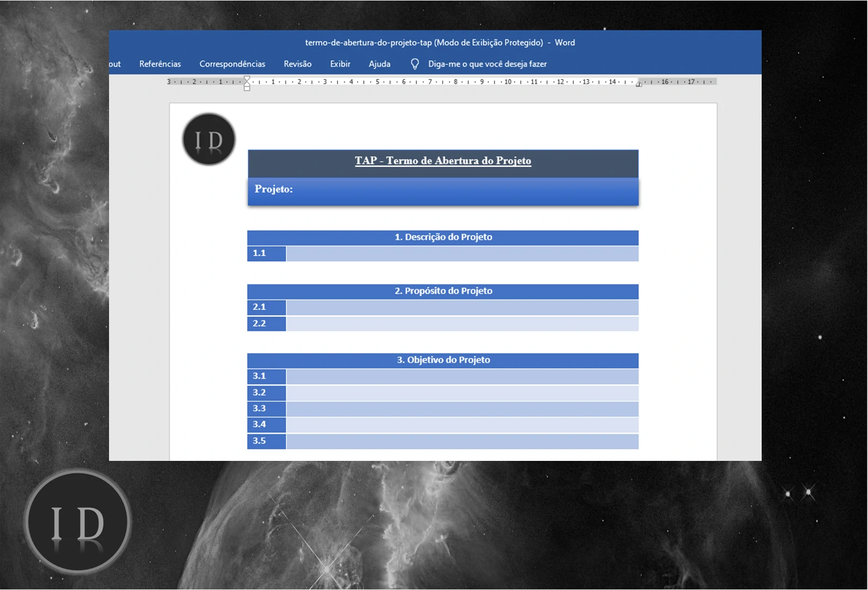Viewport: 868px width, 590px height.
Task: Select the ID logo image in the document
Action: (209, 139)
